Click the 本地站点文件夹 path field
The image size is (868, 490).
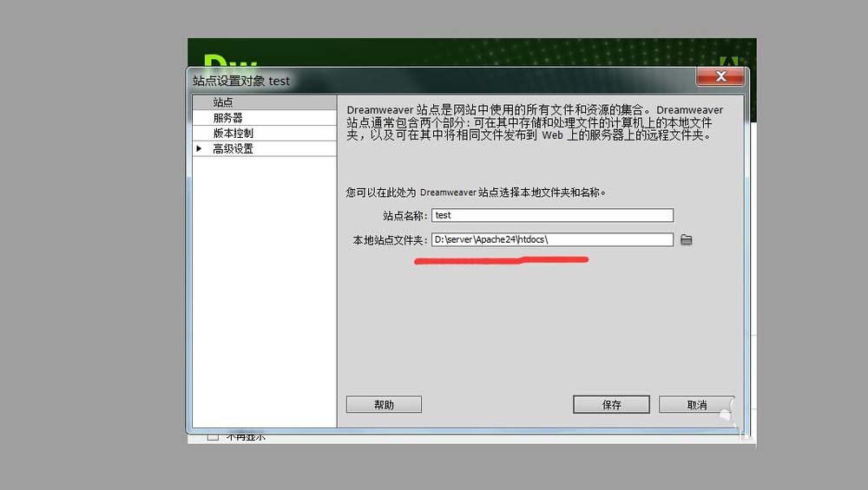pos(552,239)
